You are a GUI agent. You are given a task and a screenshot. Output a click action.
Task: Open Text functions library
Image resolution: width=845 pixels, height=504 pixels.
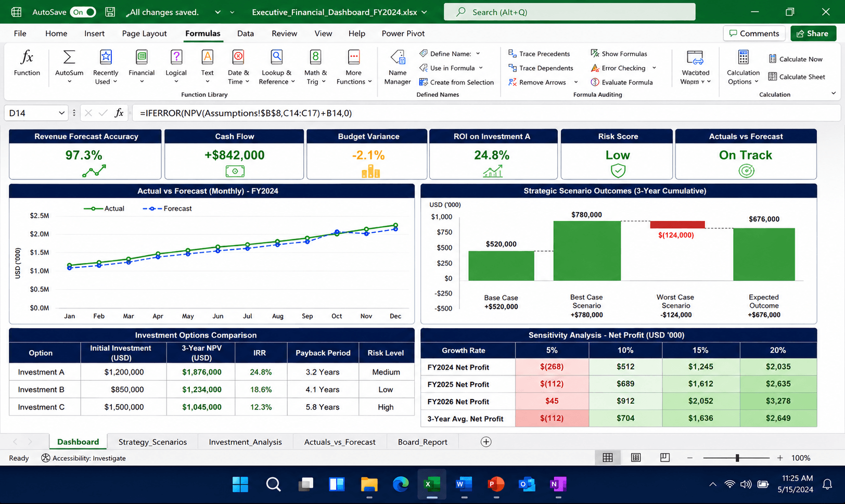click(x=207, y=67)
